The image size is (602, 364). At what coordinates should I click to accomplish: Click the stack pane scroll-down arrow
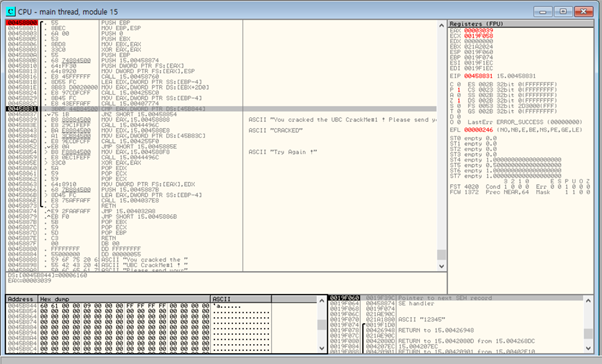(588, 348)
